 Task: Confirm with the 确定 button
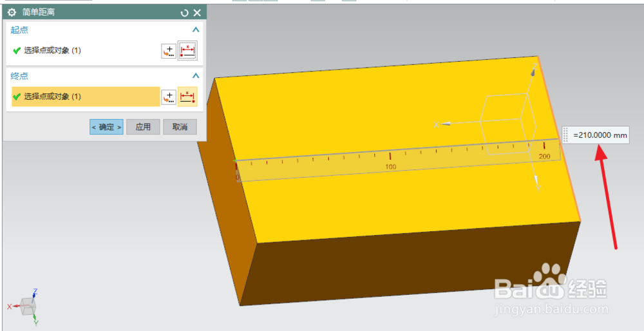click(x=106, y=127)
